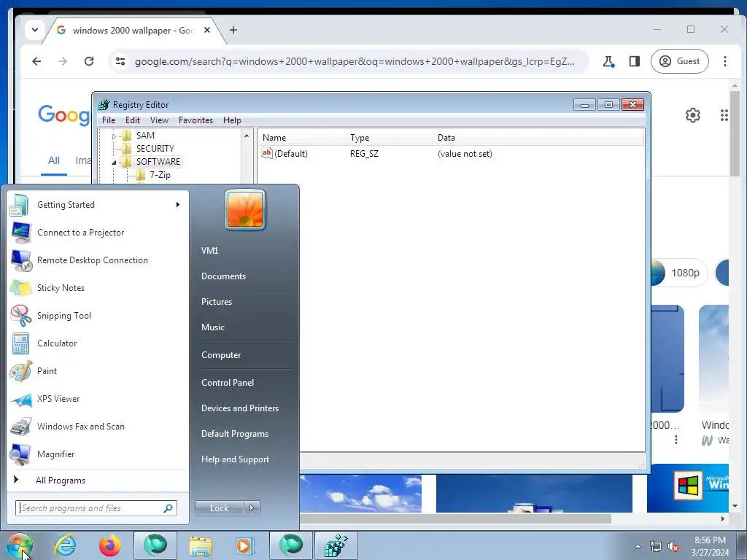The height and width of the screenshot is (560, 747).
Task: Open Control Panel from Start menu
Action: pos(228,382)
